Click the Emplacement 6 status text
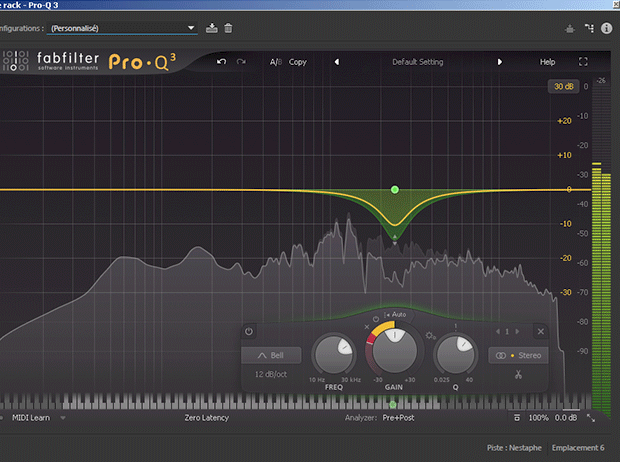The height and width of the screenshot is (462, 620). (578, 448)
